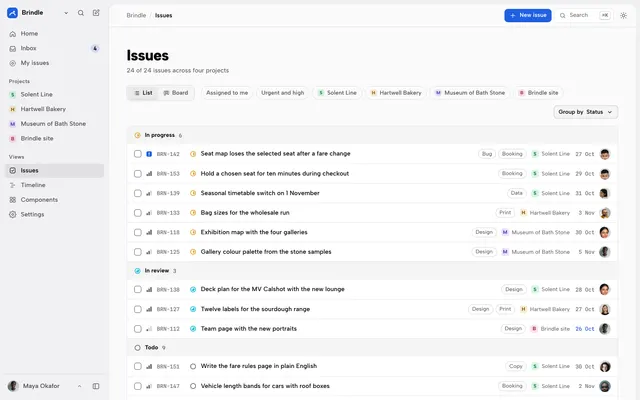The image size is (640, 400).
Task: Select the checkbox for BRN-127
Action: tap(138, 309)
